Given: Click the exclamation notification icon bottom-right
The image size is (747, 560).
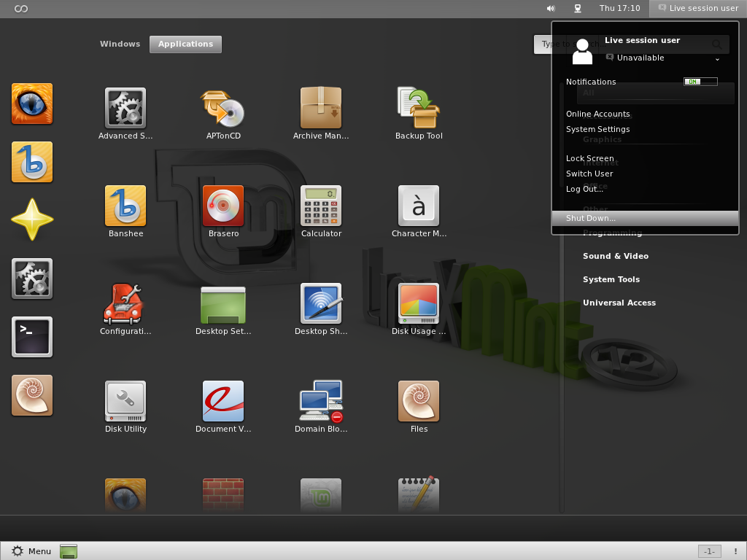Looking at the screenshot, I should coord(735,551).
